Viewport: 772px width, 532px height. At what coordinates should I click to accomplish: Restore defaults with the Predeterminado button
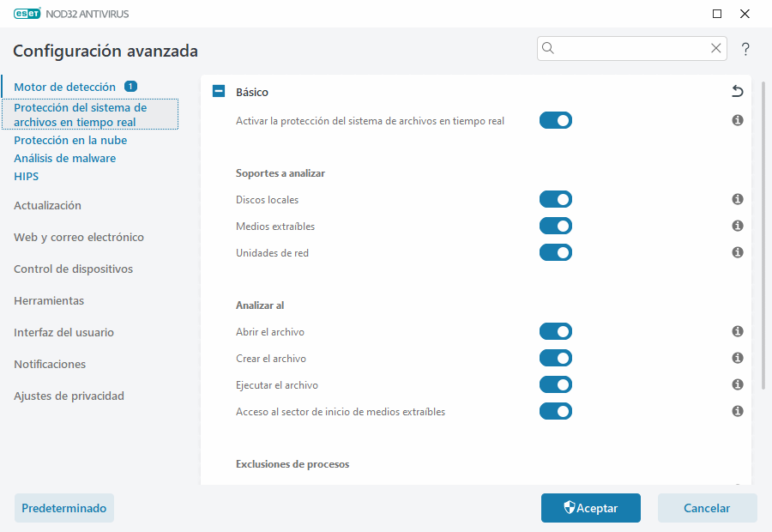point(63,507)
